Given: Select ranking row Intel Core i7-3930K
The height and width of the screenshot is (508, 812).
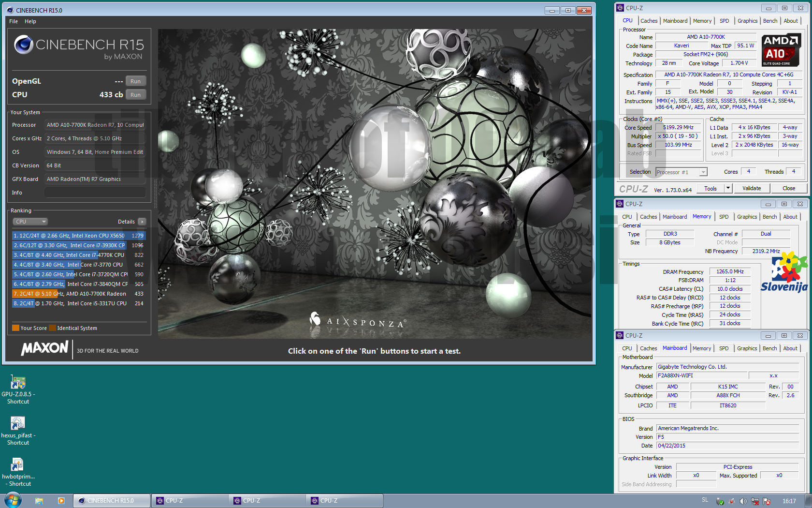Looking at the screenshot, I should coord(78,245).
